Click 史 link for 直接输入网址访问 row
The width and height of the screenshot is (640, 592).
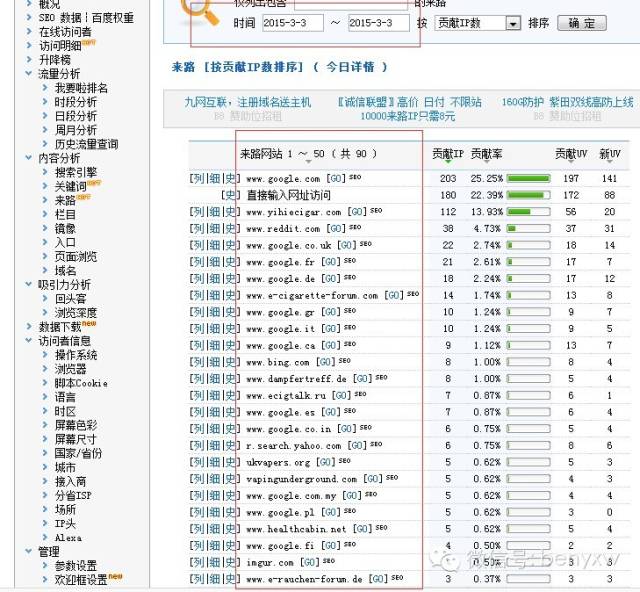coord(230,195)
